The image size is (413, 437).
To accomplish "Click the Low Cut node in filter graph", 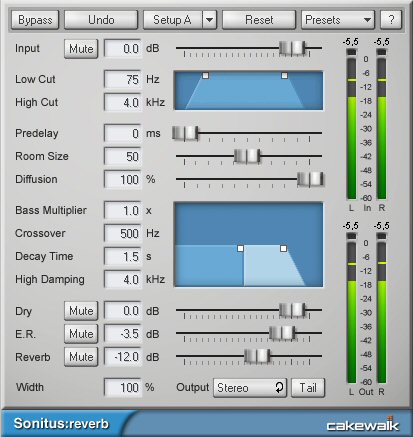I will pyautogui.click(x=206, y=76).
